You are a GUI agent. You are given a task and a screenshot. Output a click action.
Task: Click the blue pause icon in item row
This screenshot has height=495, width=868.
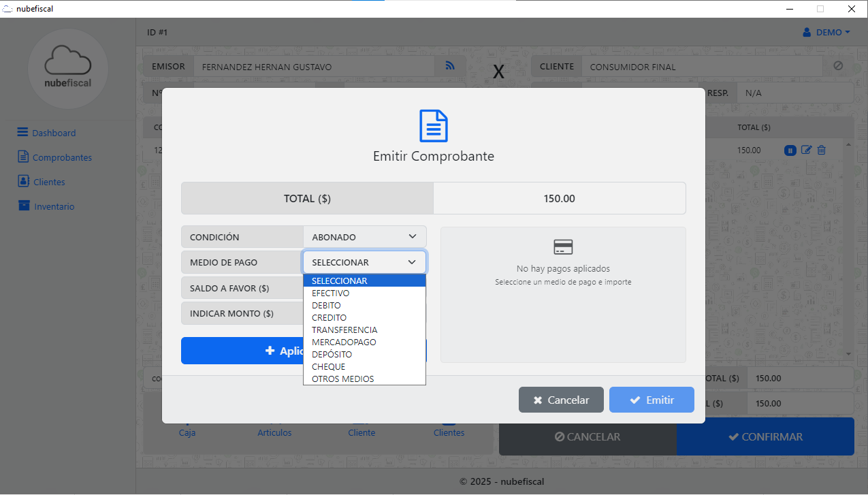[x=790, y=150]
